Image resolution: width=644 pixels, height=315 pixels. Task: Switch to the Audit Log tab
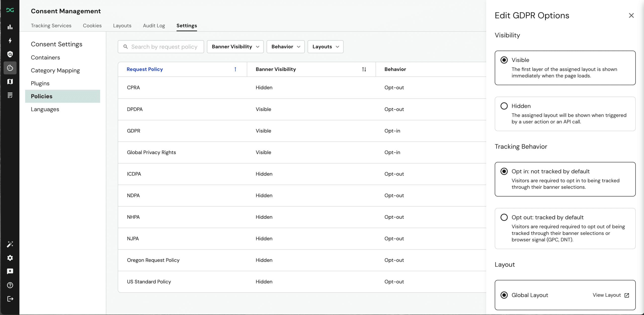(154, 26)
